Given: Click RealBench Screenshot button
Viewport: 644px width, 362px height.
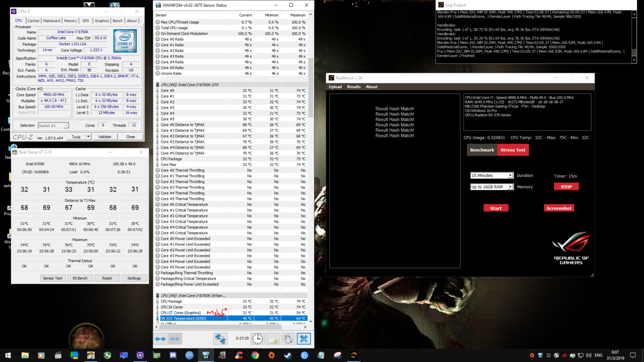Looking at the screenshot, I should [559, 208].
